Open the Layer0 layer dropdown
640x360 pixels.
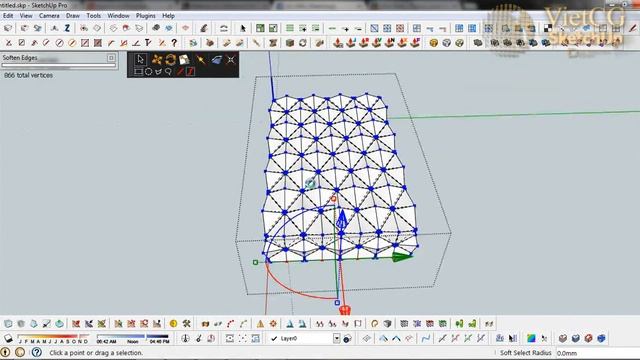click(304, 338)
